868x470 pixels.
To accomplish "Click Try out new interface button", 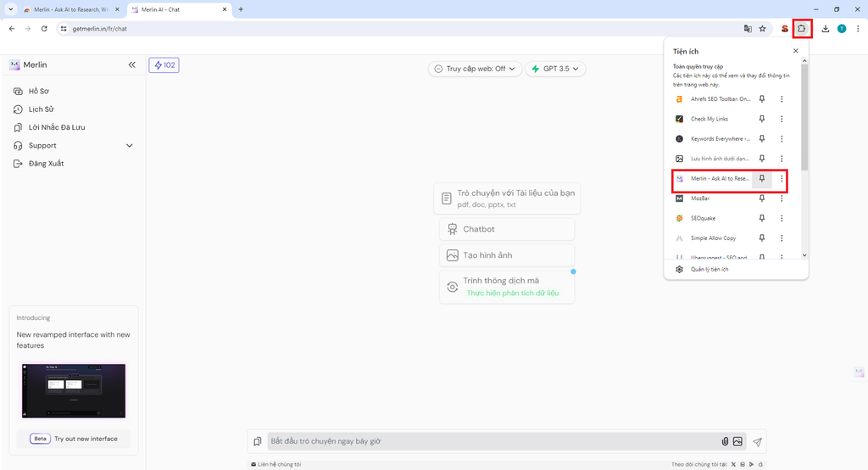I will tap(74, 439).
